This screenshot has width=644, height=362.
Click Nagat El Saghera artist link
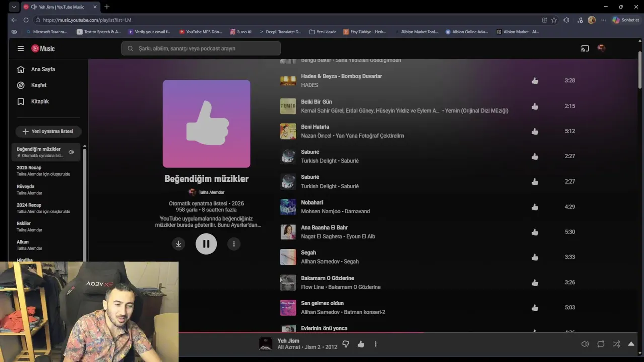coord(321,236)
